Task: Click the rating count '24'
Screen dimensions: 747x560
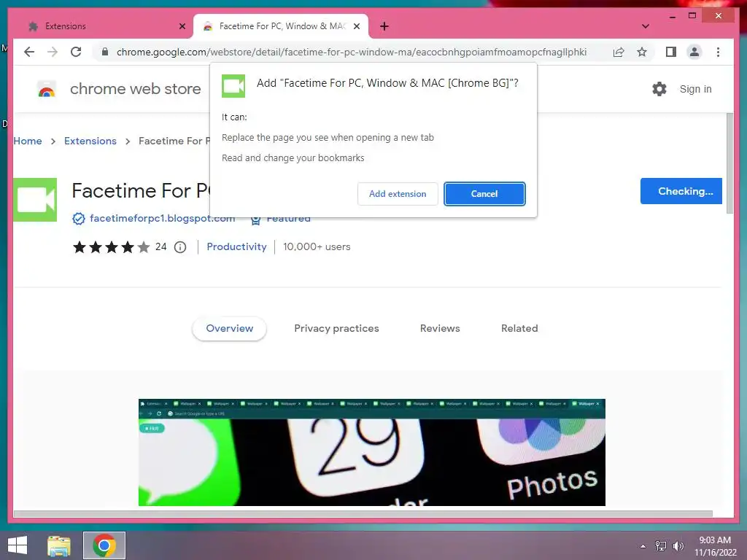Action: click(161, 246)
